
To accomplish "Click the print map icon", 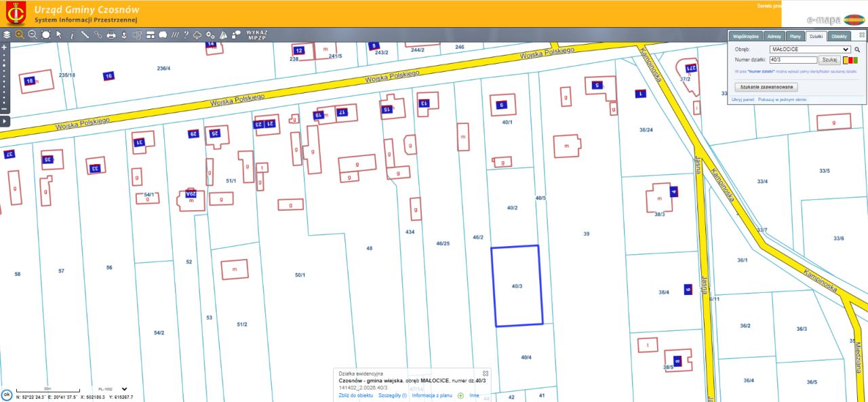I will tap(111, 35).
